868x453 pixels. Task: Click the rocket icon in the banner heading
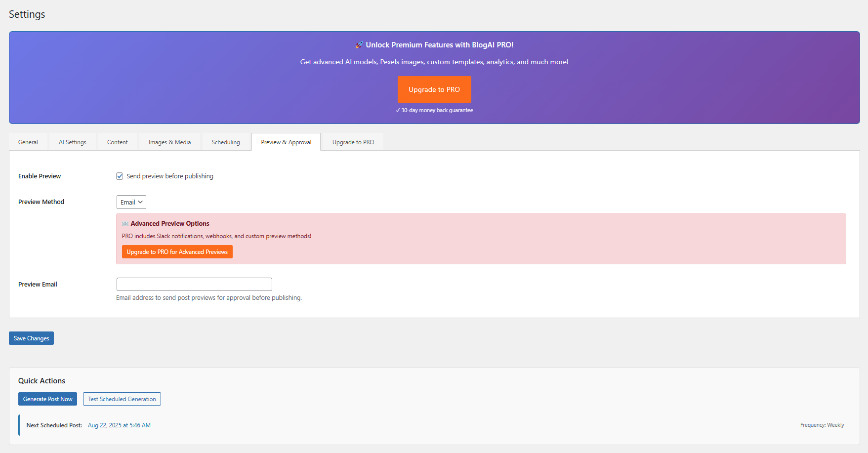(x=359, y=44)
